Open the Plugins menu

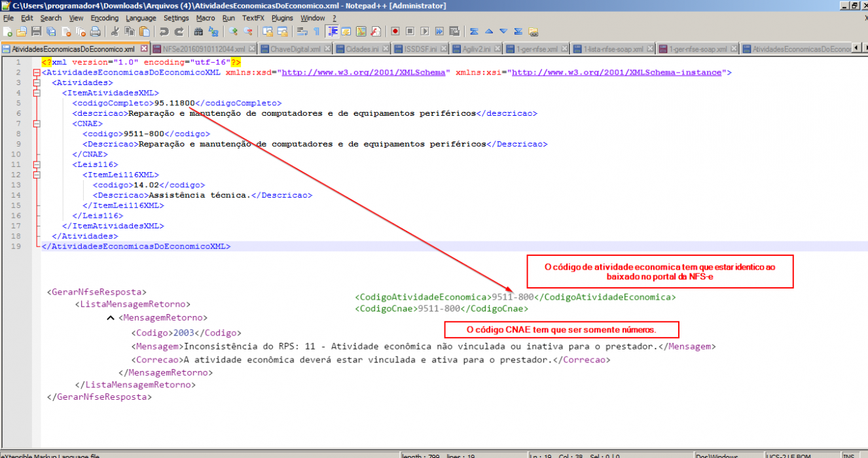[x=283, y=18]
